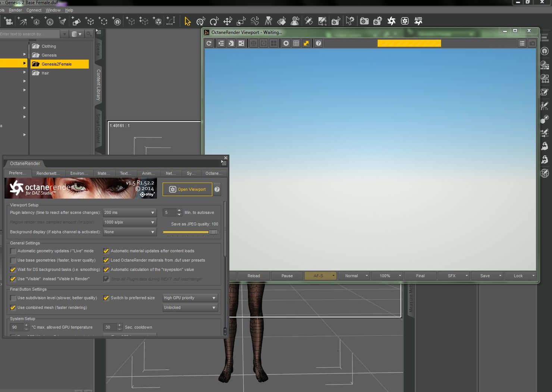Toggle Switch to preferred size checkbox
The width and height of the screenshot is (552, 392).
point(106,298)
